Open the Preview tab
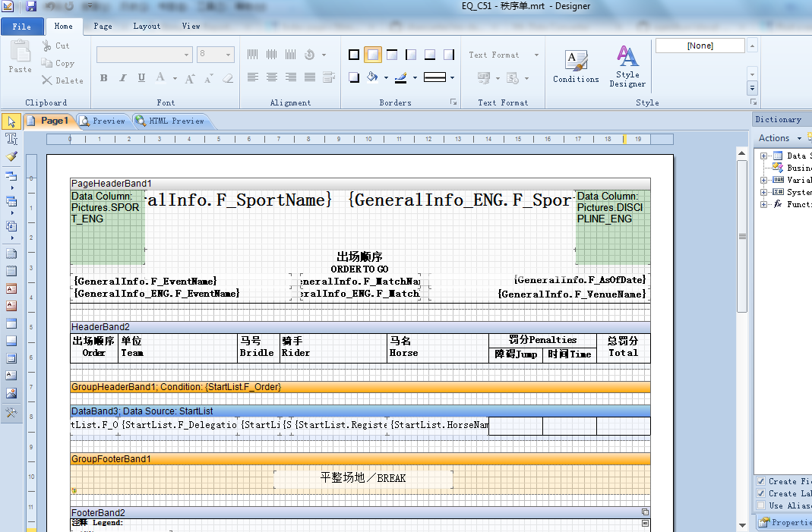This screenshot has height=532, width=812. (x=103, y=121)
